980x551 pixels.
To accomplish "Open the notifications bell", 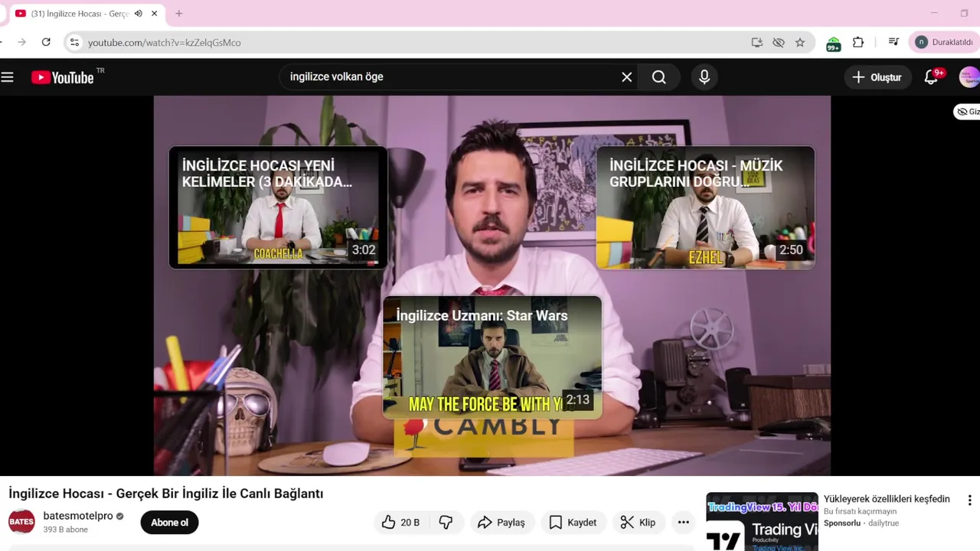I will pos(932,77).
